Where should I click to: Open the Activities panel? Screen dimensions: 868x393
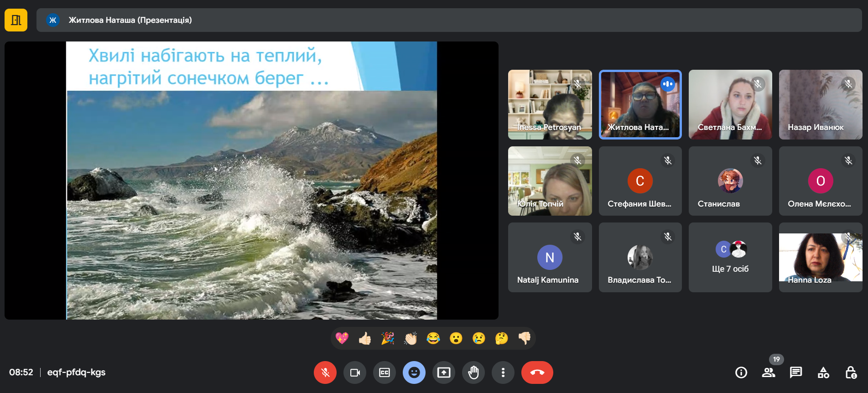click(823, 372)
